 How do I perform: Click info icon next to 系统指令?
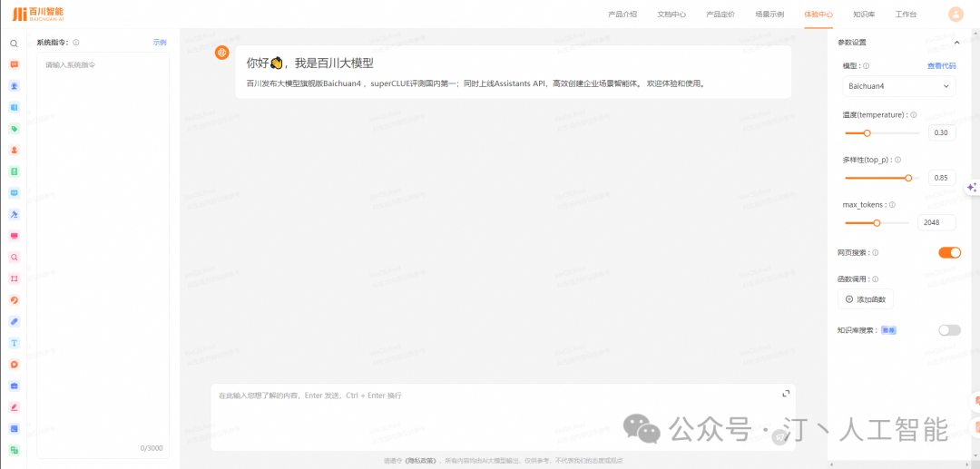tap(75, 43)
